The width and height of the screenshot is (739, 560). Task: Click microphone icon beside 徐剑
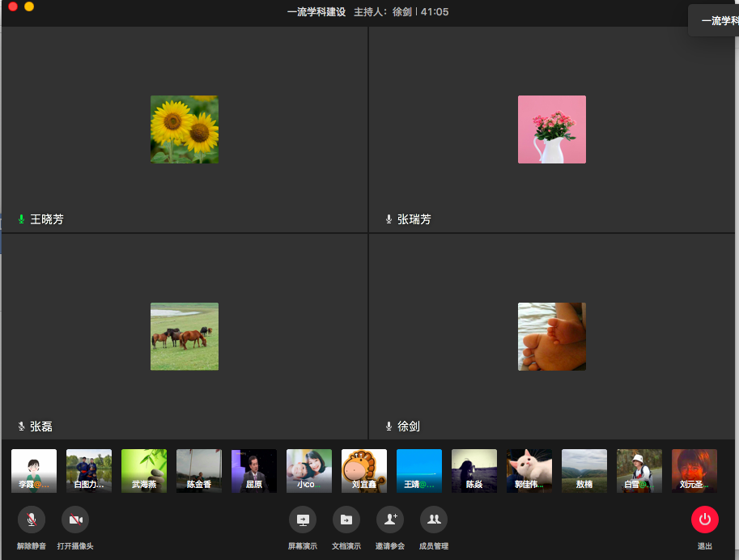389,426
